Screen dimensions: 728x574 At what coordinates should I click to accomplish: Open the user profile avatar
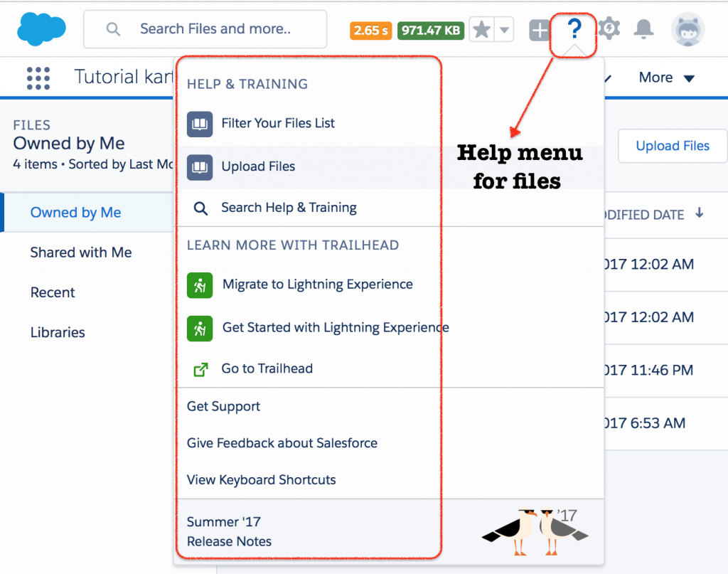click(687, 29)
